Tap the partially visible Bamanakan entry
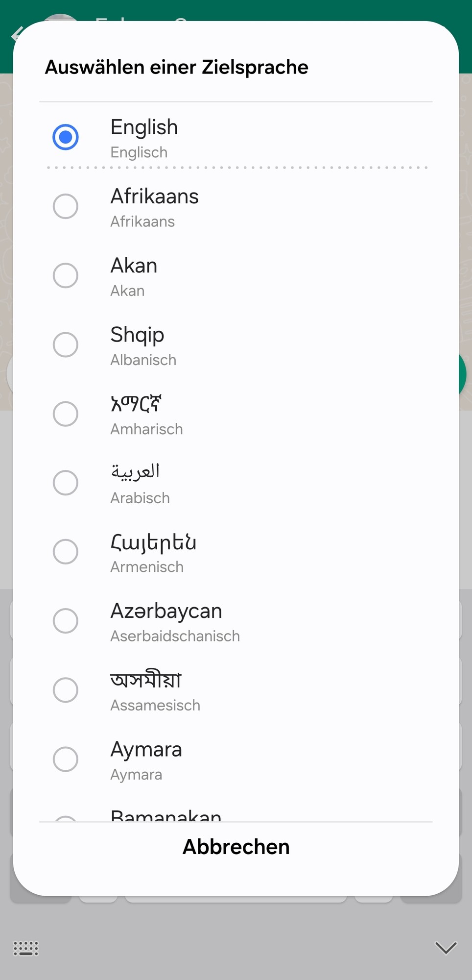The image size is (472, 980). [x=165, y=814]
